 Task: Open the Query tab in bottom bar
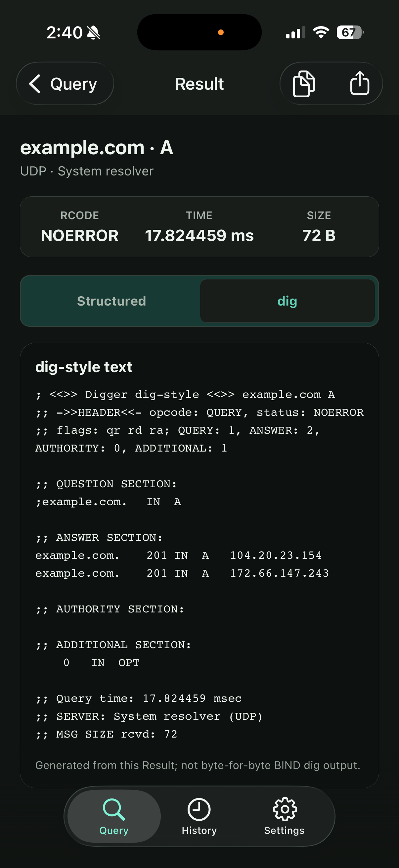[x=114, y=816]
